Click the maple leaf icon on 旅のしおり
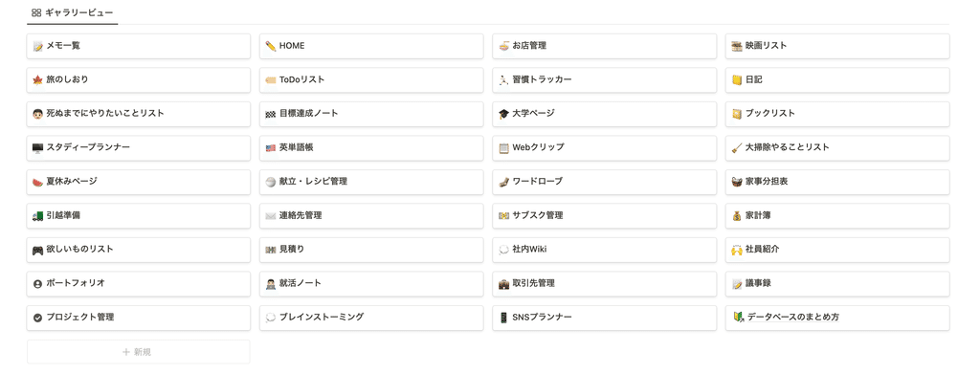 (37, 80)
